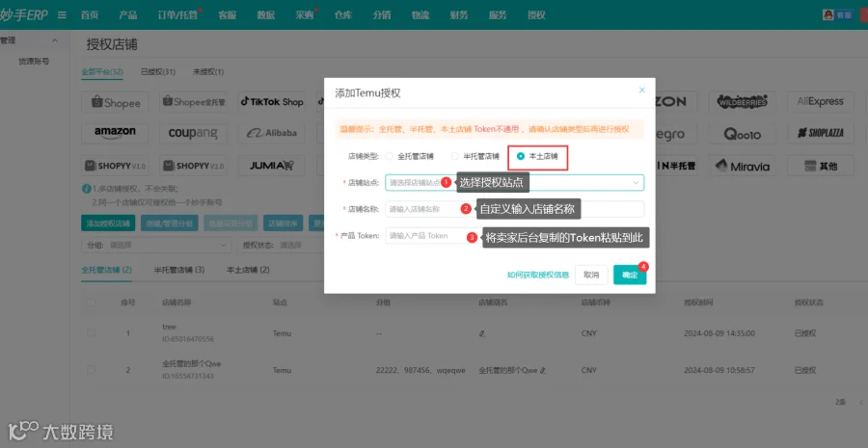The image size is (868, 448).
Task: Choose the amazon platform logo tile
Action: click(116, 133)
